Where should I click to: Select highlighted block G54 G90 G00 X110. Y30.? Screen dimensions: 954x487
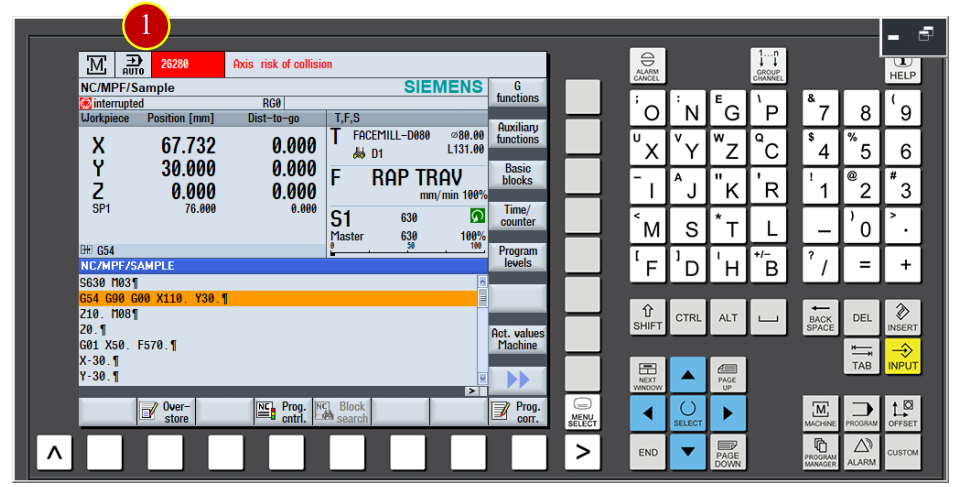coord(278,298)
